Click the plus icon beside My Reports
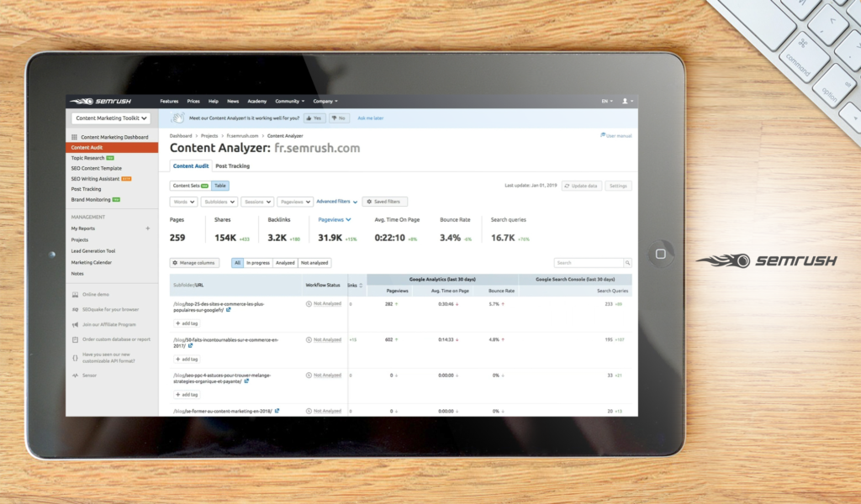 (x=148, y=228)
